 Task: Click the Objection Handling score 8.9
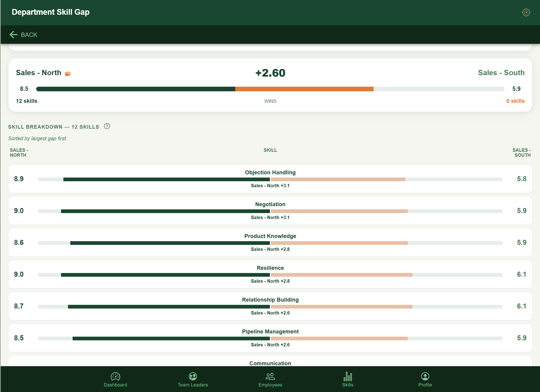19,179
